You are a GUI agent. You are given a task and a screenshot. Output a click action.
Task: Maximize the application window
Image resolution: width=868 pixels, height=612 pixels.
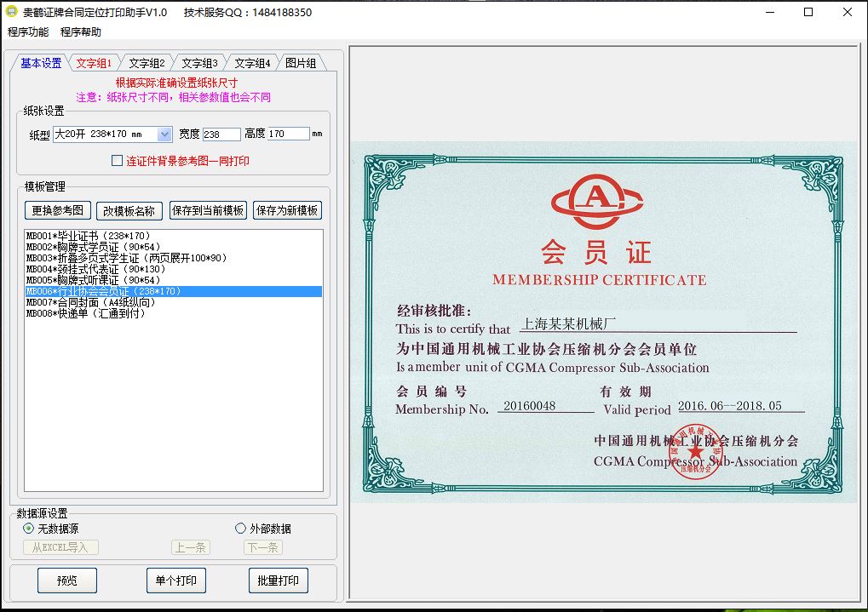click(x=808, y=12)
